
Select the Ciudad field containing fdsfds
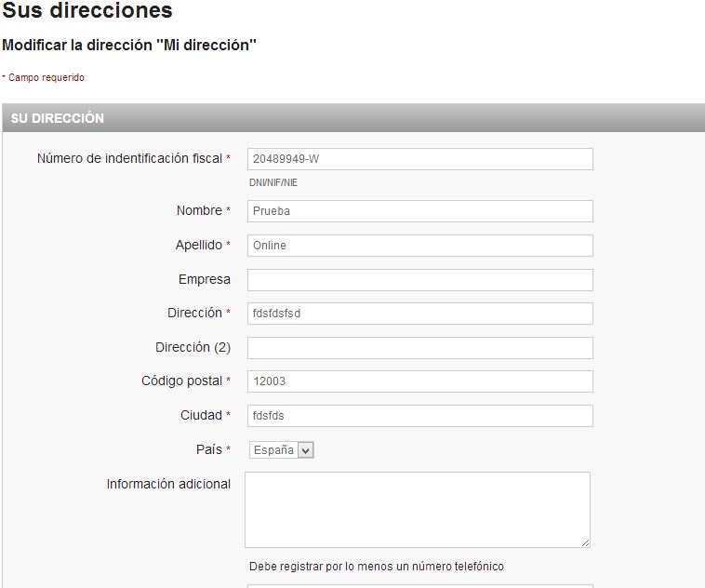tap(419, 416)
